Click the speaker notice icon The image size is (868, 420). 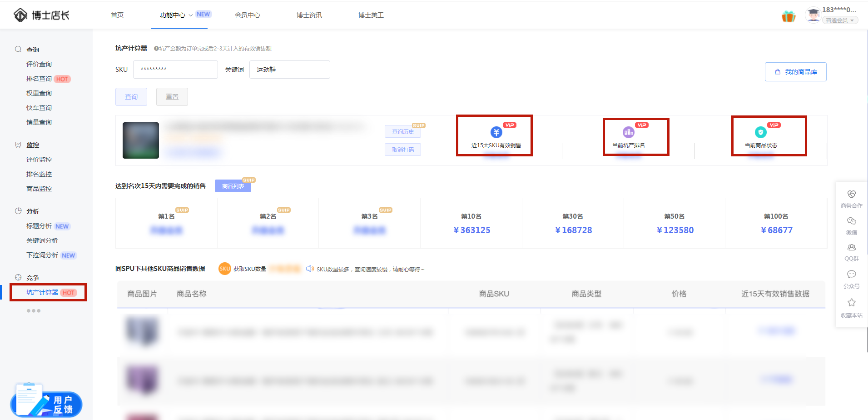[x=310, y=269]
